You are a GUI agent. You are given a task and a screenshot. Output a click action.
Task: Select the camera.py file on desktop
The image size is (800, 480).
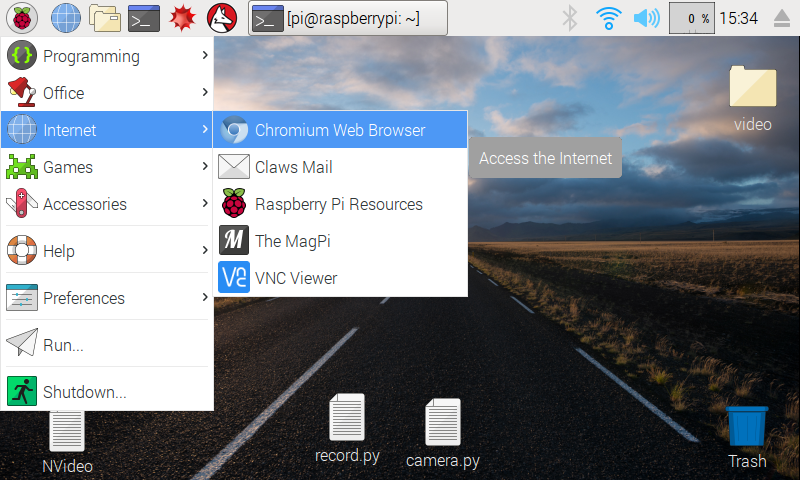pyautogui.click(x=443, y=434)
